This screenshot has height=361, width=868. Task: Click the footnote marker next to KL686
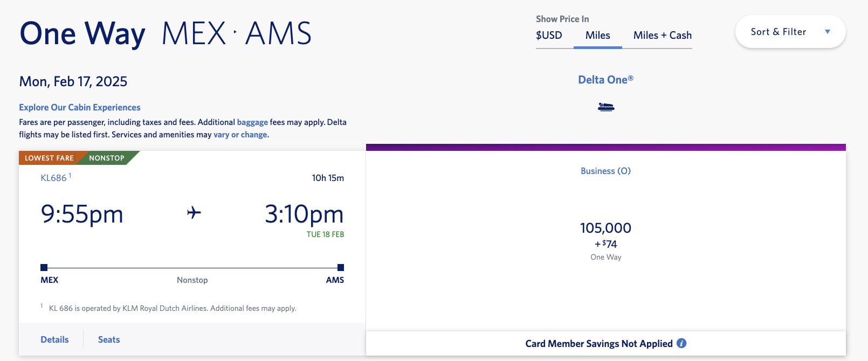click(70, 173)
